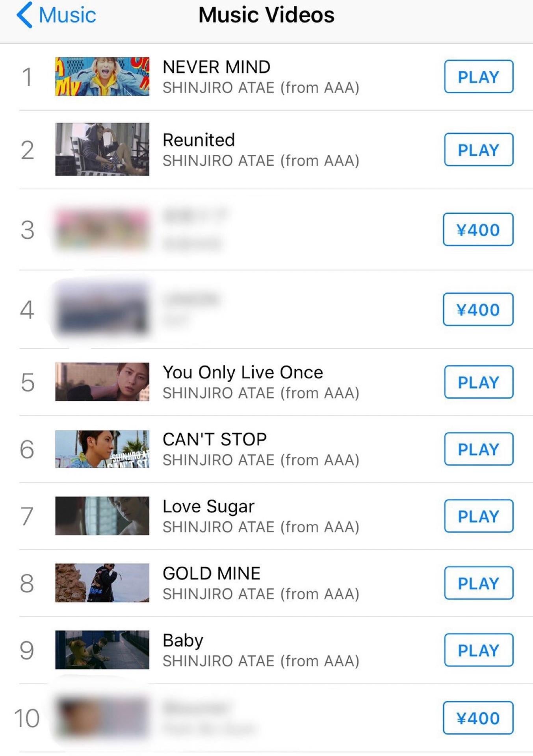This screenshot has height=756, width=533.
Task: Open the Love Sugar thumbnail
Action: 102,516
